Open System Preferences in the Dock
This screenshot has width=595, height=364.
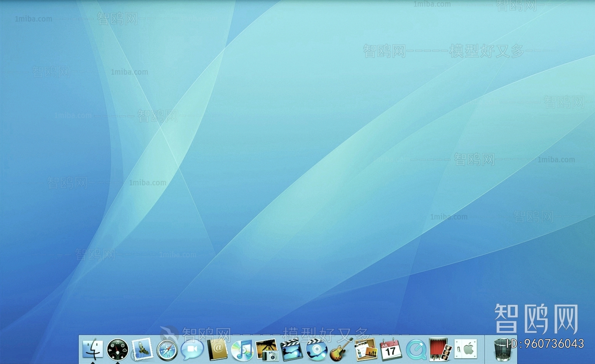pyautogui.click(x=466, y=350)
